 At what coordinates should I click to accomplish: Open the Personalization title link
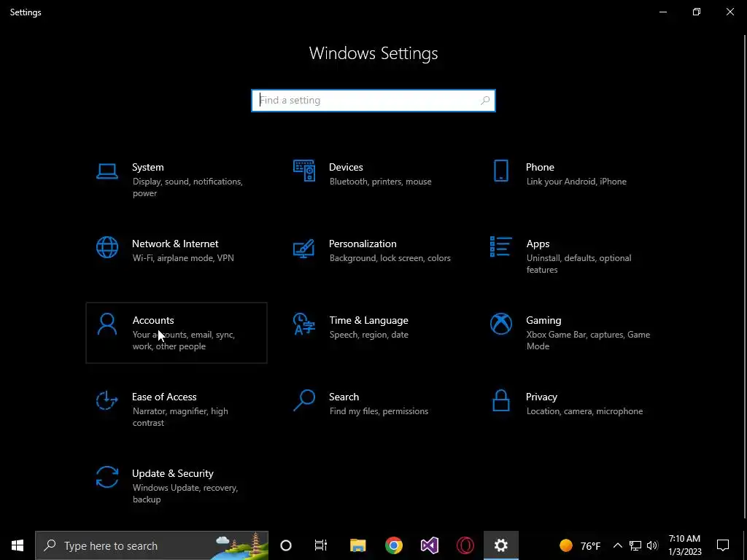point(363,244)
